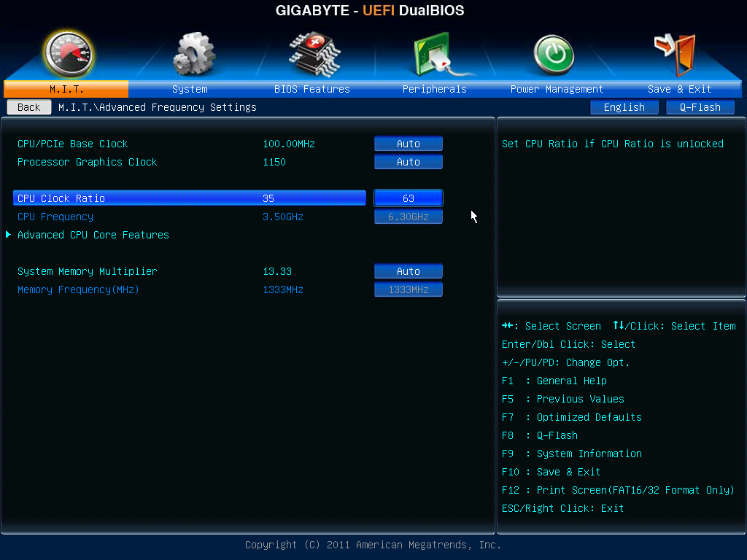The height and width of the screenshot is (560, 747).
Task: Click the Save & Exit door icon
Action: pos(676,54)
